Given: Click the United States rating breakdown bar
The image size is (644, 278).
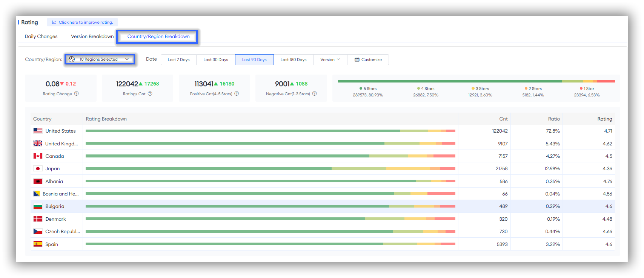Looking at the screenshot, I should click(271, 131).
